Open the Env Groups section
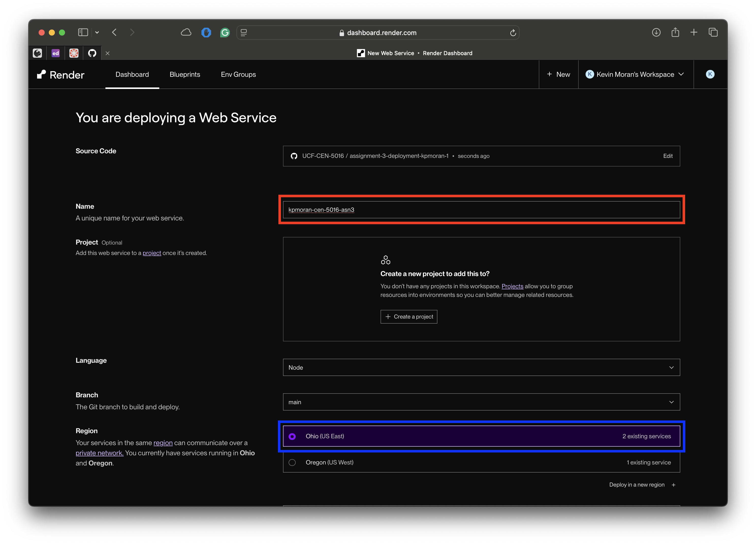Screen dimensions: 756x544 pyautogui.click(x=238, y=74)
